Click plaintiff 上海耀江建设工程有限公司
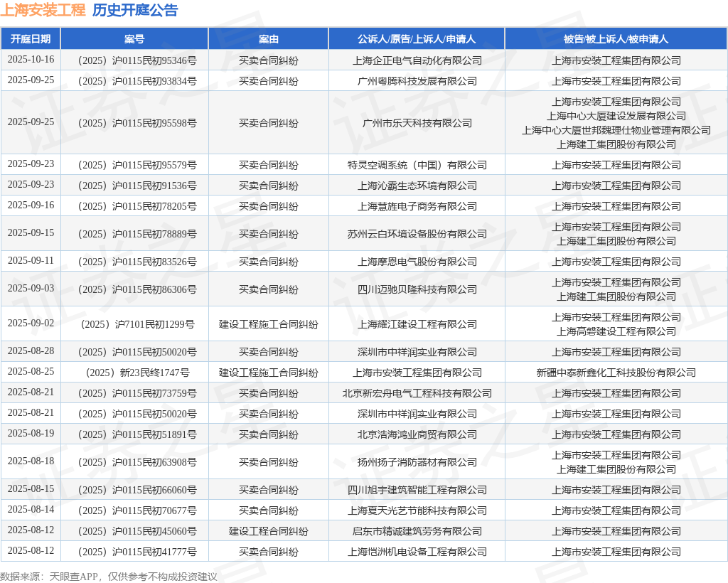The width and height of the screenshot is (728, 583). click(417, 324)
